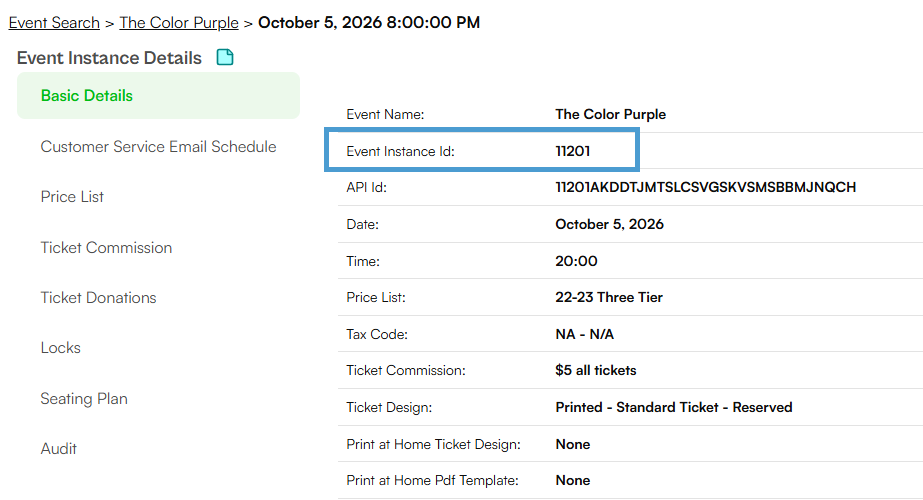Click the Printed - Standard Ticket - Reserved value
This screenshot has width=923, height=500.
click(674, 408)
